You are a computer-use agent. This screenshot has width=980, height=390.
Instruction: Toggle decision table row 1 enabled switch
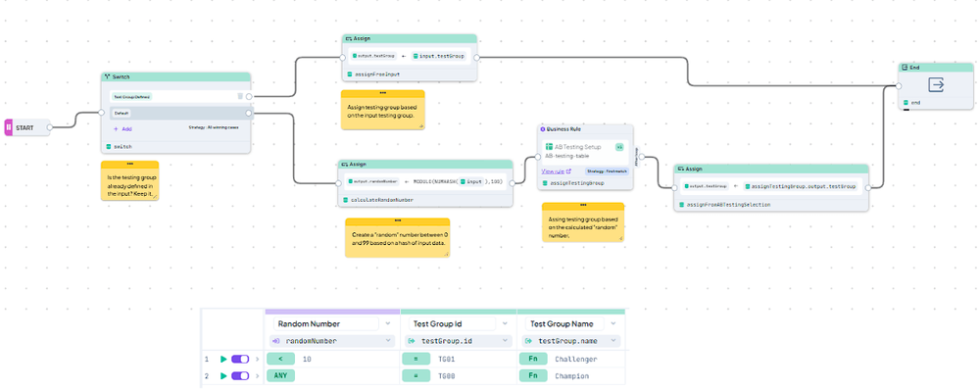(x=240, y=360)
